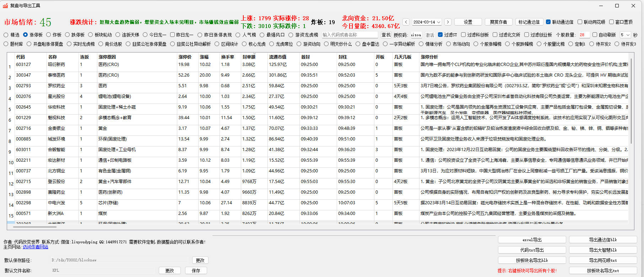Expand the refresh seconds dropdown
Viewport: 644px width, 277px height.
point(625,35)
